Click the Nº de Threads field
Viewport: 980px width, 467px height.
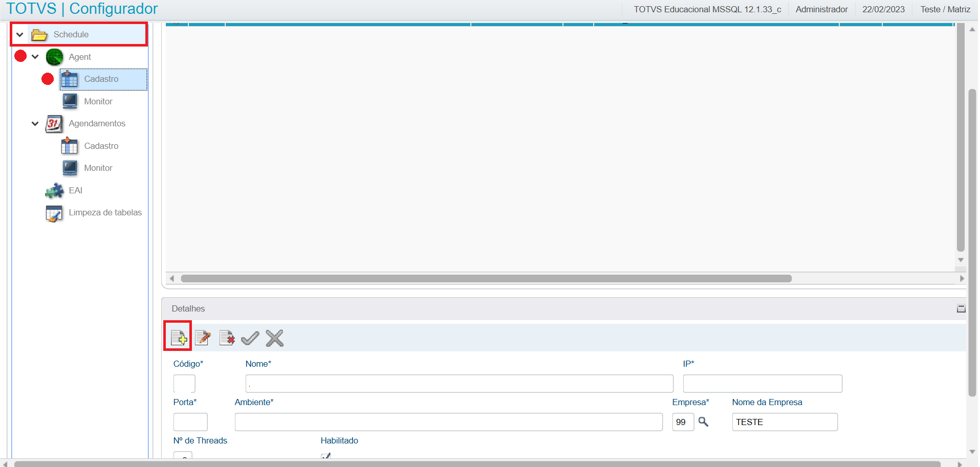coord(183,455)
